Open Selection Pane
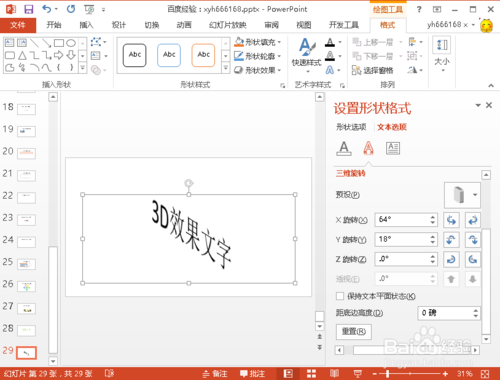The height and width of the screenshot is (380, 500). coord(373,70)
